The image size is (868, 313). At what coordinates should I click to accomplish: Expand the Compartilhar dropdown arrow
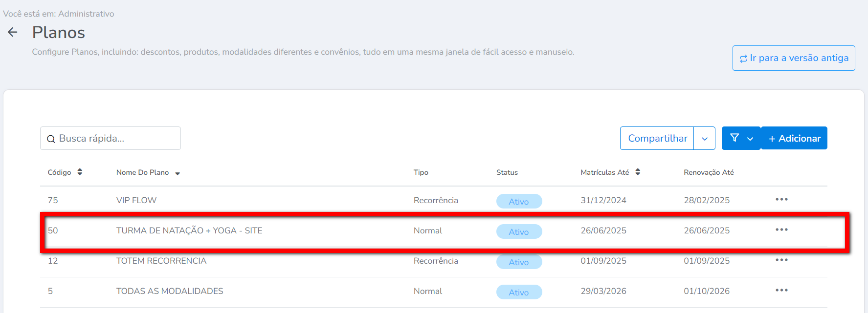tap(704, 139)
